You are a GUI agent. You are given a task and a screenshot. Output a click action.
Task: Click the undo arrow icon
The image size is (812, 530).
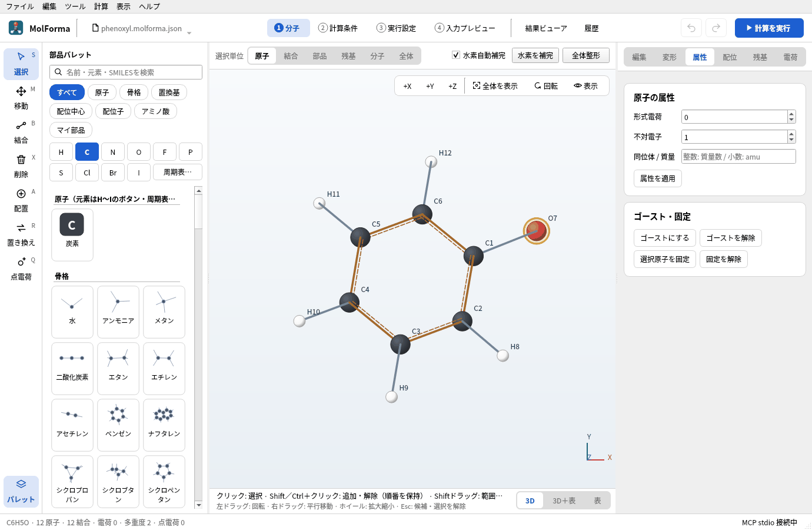(691, 28)
